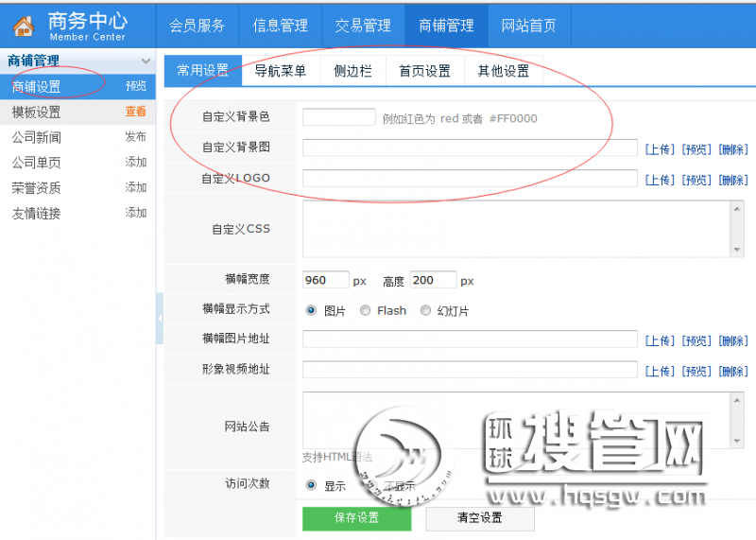This screenshot has width=756, height=540.
Task: Switch to the 侧边栏 tab
Action: pos(352,71)
